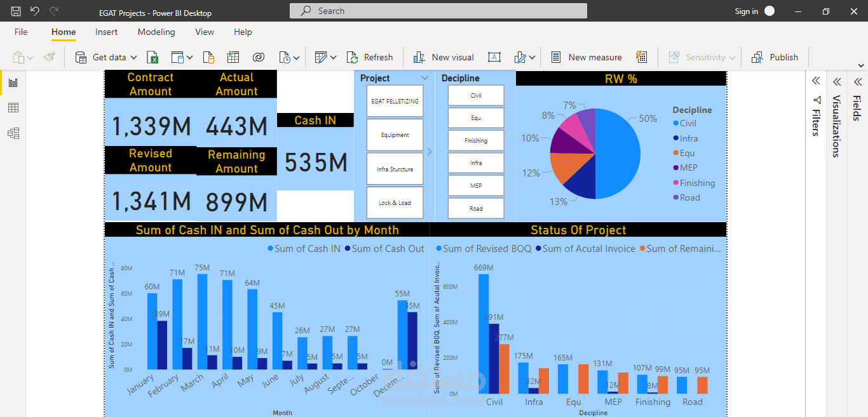868x417 pixels.
Task: Import from Excel workbook icon
Action: (x=153, y=57)
